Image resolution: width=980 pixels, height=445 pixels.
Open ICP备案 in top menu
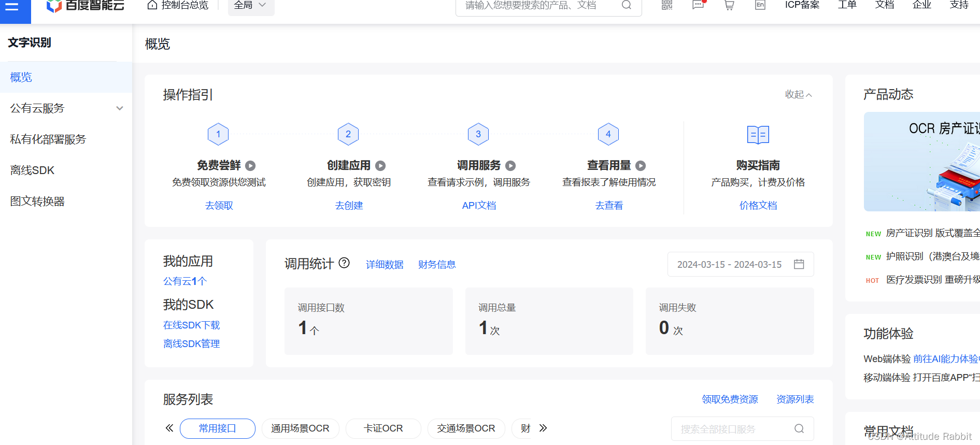pyautogui.click(x=802, y=5)
